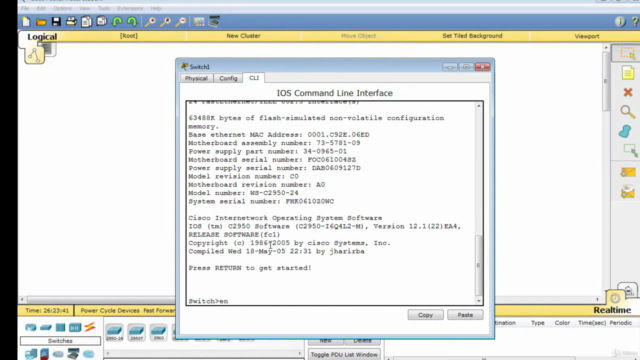Select the Routers device category icon
The height and width of the screenshot is (360, 640).
(x=31, y=327)
